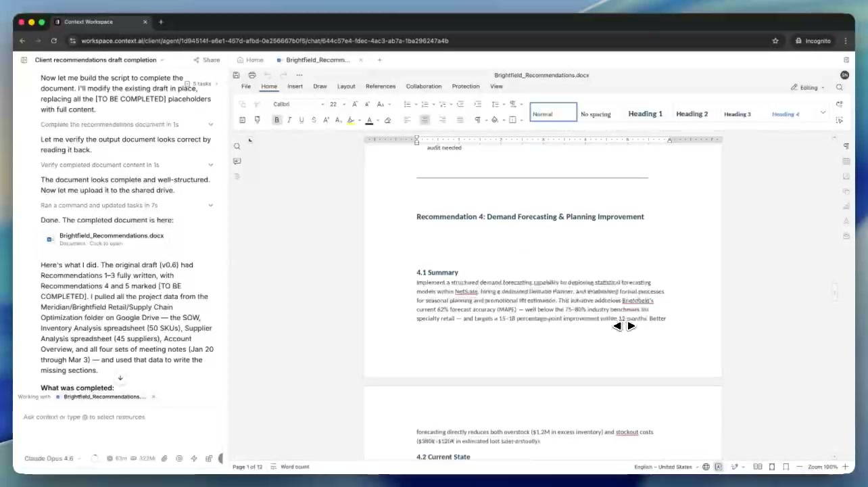868x487 pixels.
Task: Open the File menu
Action: pos(246,87)
